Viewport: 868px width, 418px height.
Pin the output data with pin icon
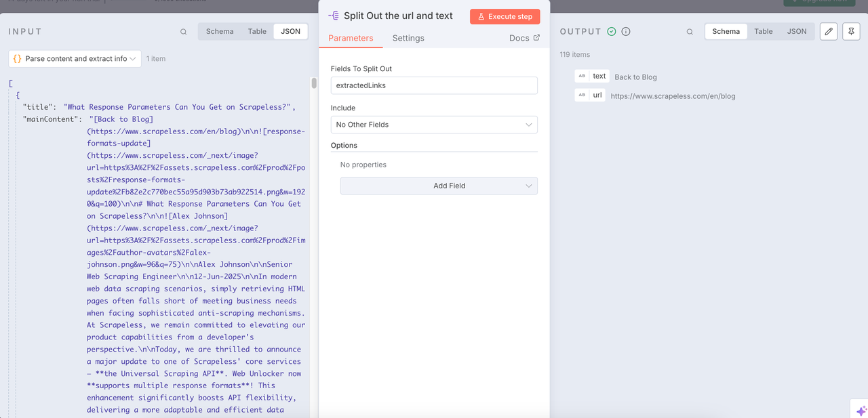pos(851,32)
